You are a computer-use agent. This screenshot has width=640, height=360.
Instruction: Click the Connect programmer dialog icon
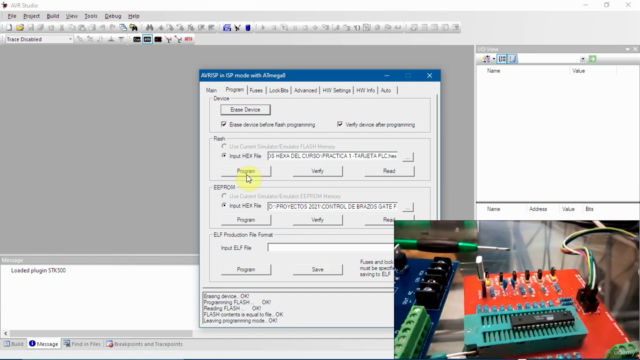click(227, 27)
